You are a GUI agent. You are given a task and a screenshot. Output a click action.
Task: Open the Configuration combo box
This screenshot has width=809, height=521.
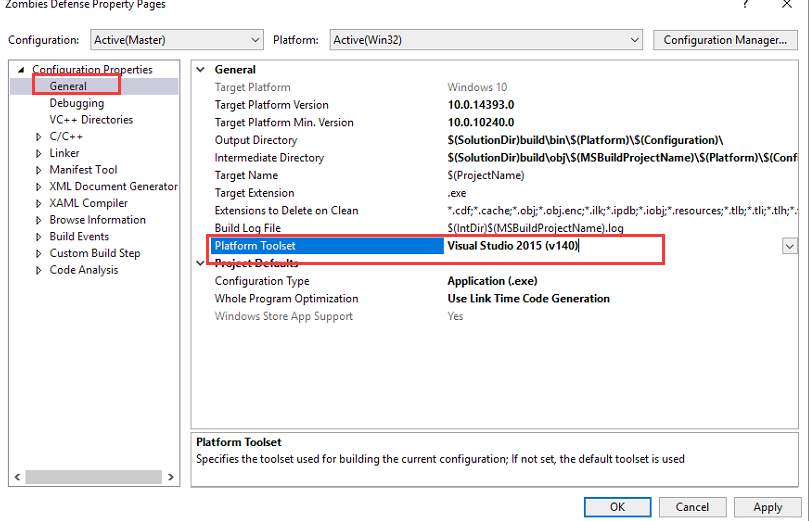coord(176,40)
